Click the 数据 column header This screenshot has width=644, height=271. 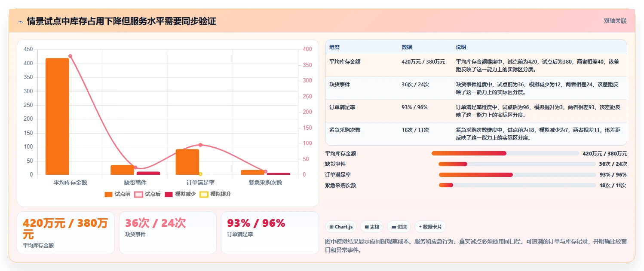pyautogui.click(x=407, y=47)
